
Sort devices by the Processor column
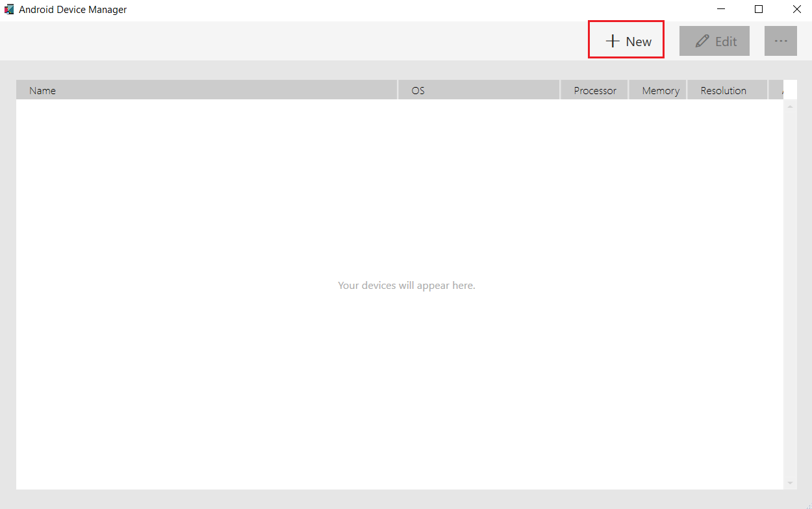[x=594, y=90]
